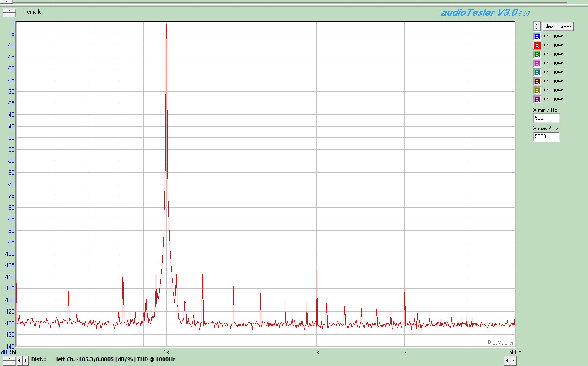This screenshot has height=366, width=588.
Task: Click unknown label beside red curve
Action: tap(554, 45)
